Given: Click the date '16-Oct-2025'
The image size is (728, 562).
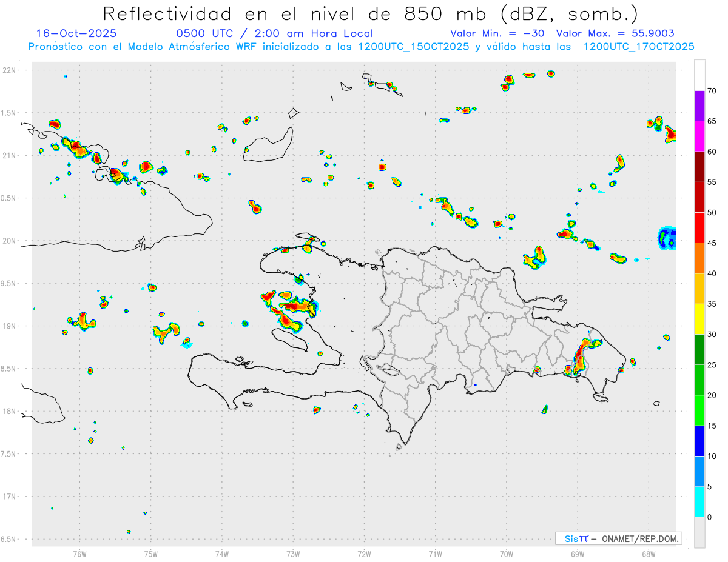Looking at the screenshot, I should [76, 33].
